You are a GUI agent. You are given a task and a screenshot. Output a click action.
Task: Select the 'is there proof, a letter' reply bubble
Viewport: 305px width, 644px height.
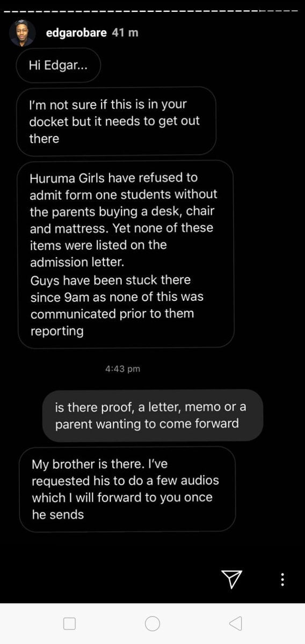pyautogui.click(x=152, y=415)
